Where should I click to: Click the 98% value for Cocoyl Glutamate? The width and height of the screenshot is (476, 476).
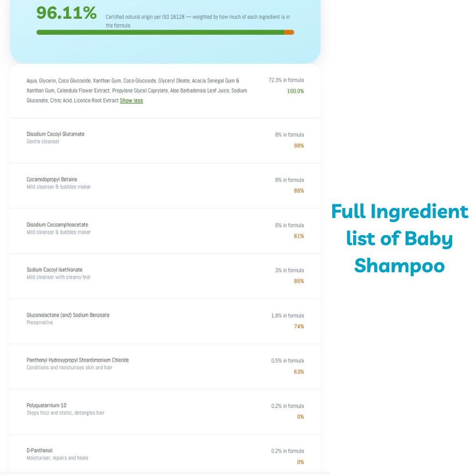tap(299, 146)
